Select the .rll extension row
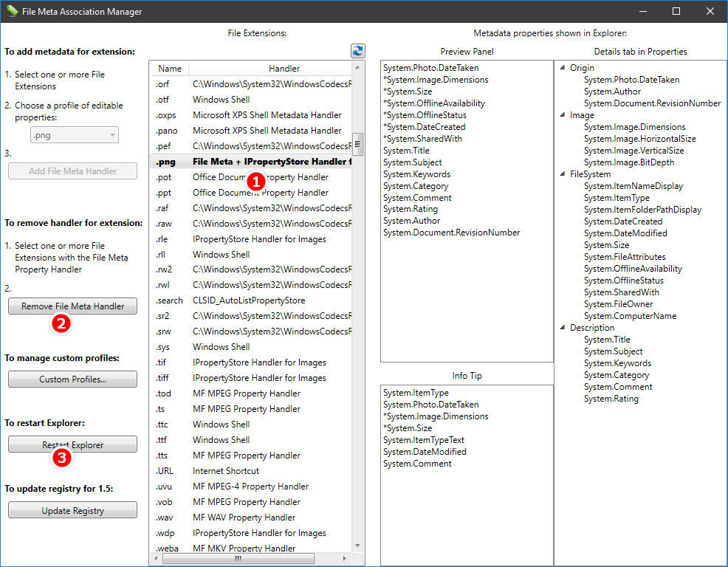 click(x=251, y=255)
